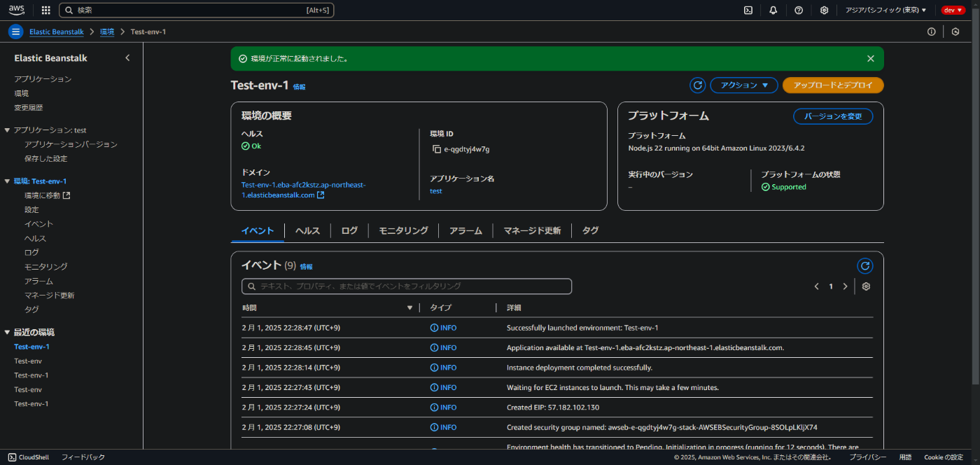Open the AWS console home logo
This screenshot has height=465, width=980.
(x=16, y=10)
